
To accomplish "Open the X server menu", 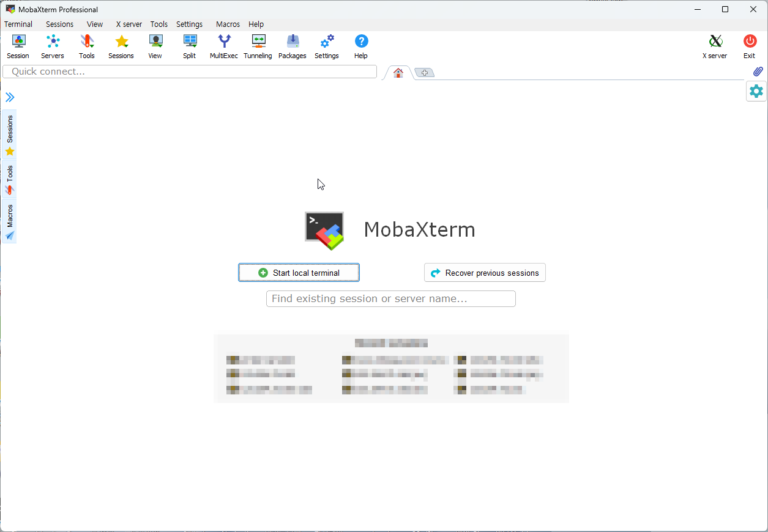I will 129,24.
